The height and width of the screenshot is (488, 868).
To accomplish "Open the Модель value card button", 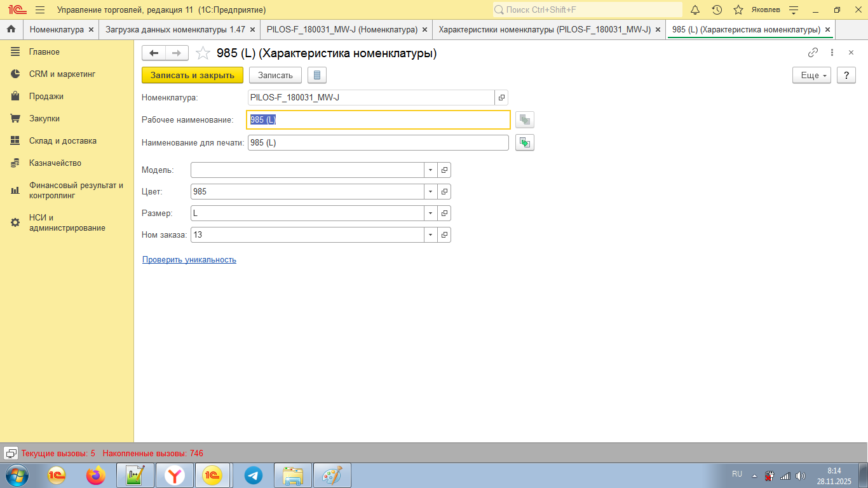I will pos(445,170).
